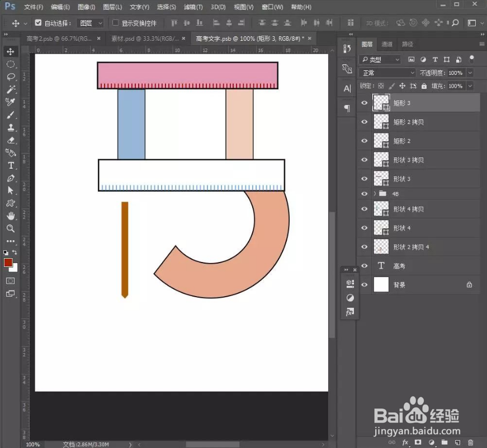Open the 图层 auto-select dropdown
The image size is (487, 448).
[90, 23]
